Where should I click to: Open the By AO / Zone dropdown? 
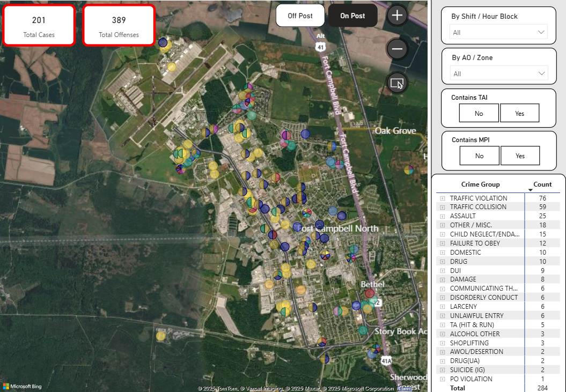pyautogui.click(x=499, y=73)
